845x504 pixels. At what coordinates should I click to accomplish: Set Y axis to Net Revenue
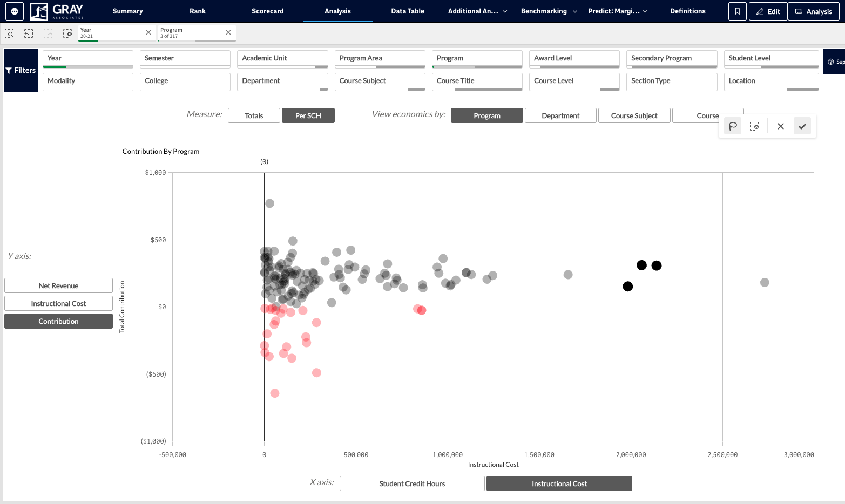58,285
